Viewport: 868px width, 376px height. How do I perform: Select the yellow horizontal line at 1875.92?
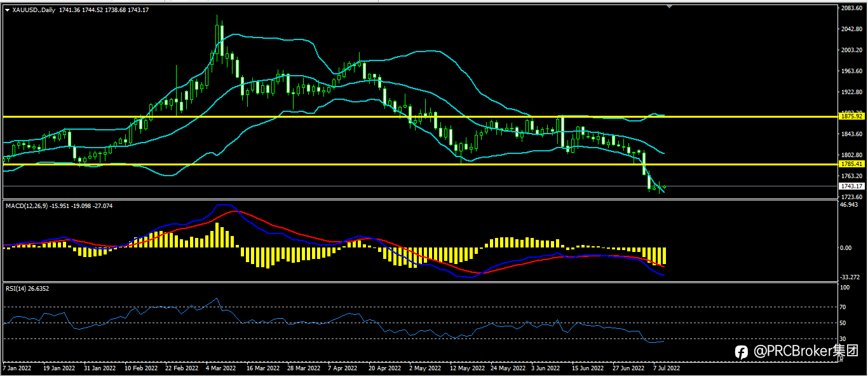point(419,116)
